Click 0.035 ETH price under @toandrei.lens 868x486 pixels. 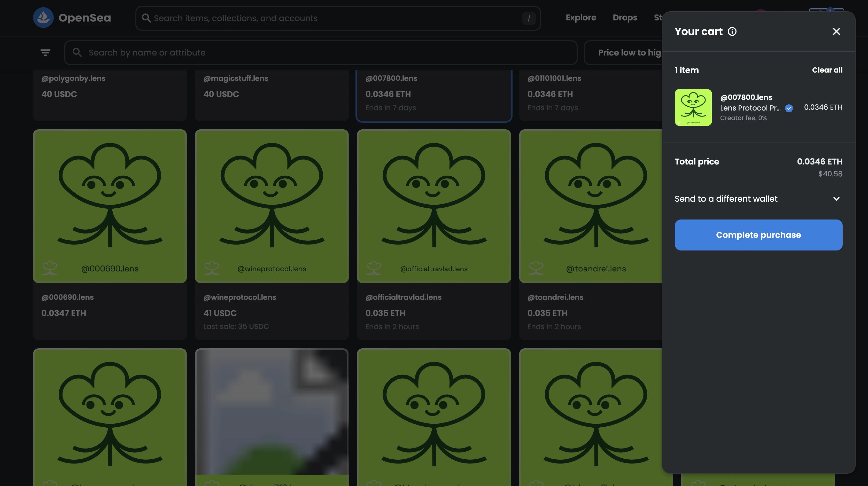547,313
